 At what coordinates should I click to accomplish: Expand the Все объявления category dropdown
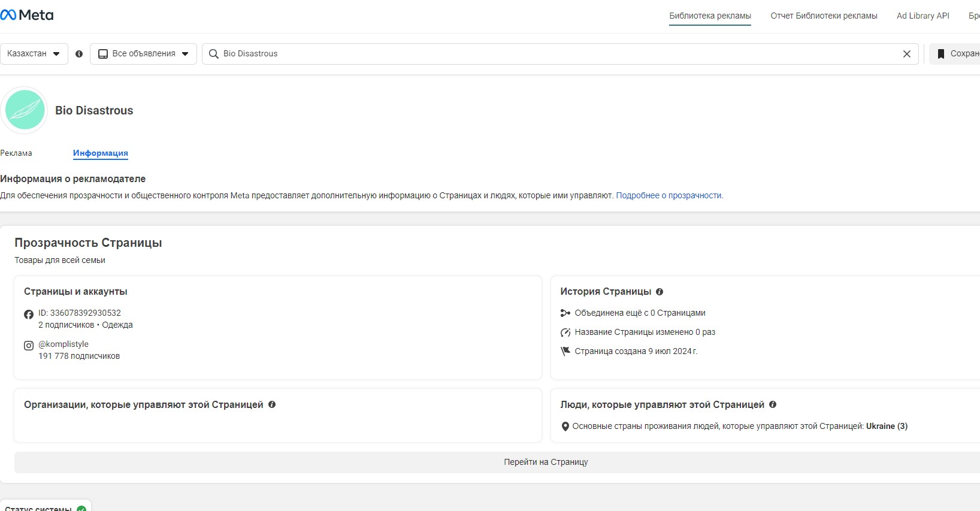143,54
